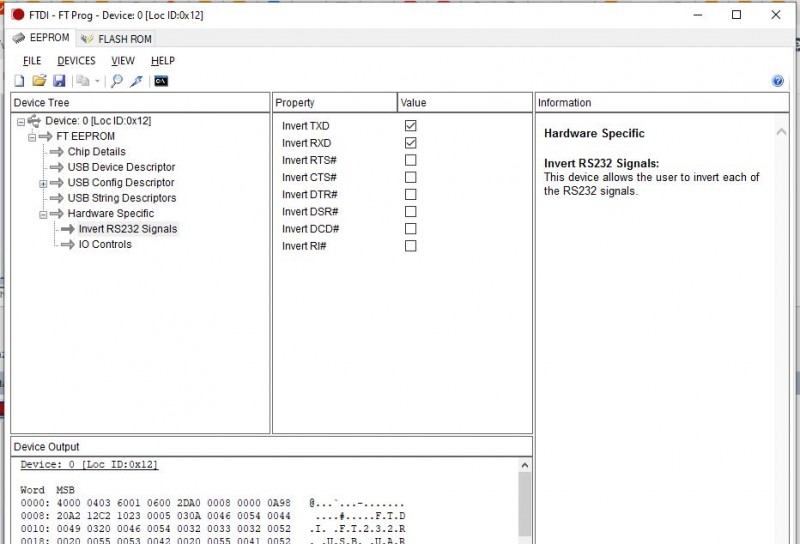This screenshot has height=544, width=800.
Task: Click arrow icon beside USB Config Descriptor
Action: point(57,183)
